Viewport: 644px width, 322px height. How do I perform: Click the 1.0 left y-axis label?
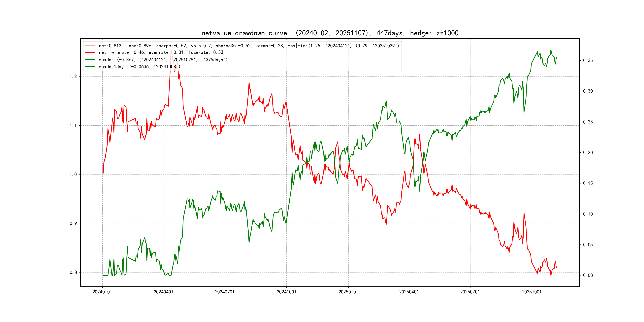click(x=73, y=175)
